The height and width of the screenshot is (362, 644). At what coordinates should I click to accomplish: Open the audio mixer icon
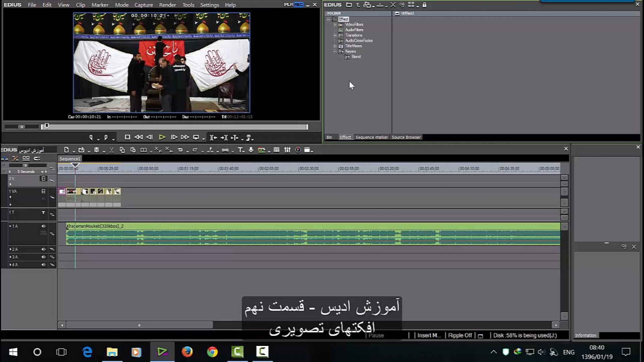(287, 150)
